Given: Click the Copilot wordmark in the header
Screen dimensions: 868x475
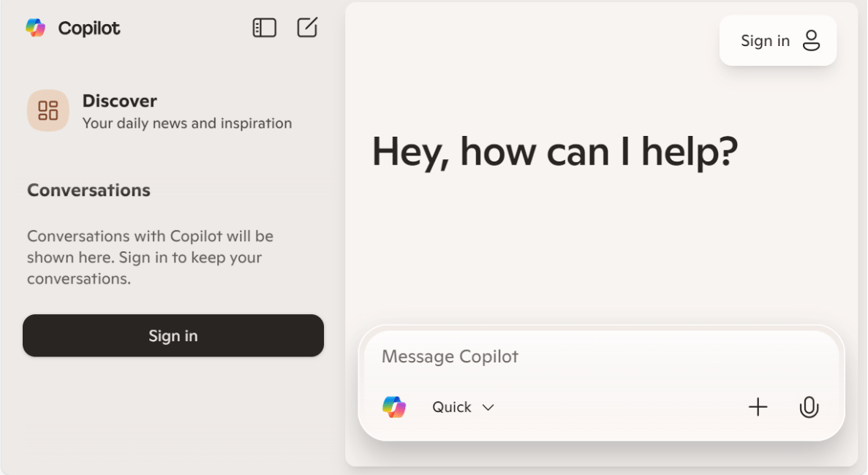Looking at the screenshot, I should [89, 28].
